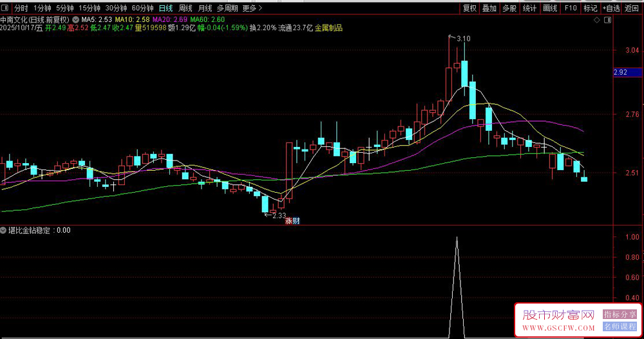644x339 pixels.
Task: Switch to the 1分钟 period tab
Action: [x=43, y=8]
